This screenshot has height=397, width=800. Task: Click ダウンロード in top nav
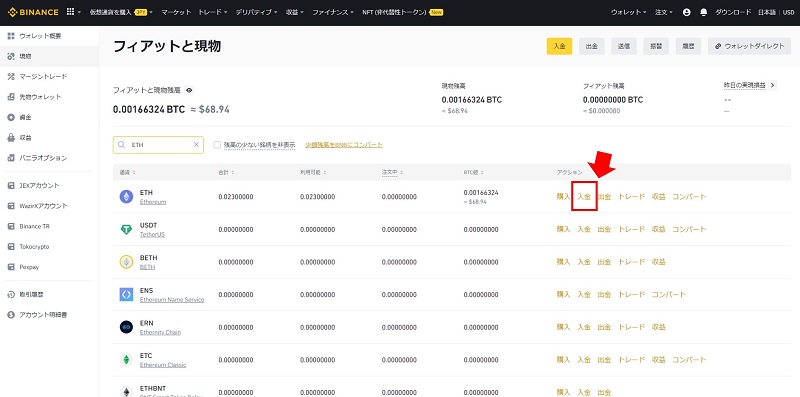point(733,12)
